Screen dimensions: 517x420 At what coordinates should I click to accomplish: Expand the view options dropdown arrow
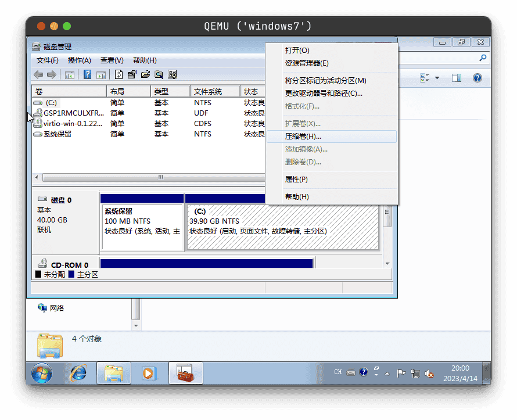tap(437, 78)
